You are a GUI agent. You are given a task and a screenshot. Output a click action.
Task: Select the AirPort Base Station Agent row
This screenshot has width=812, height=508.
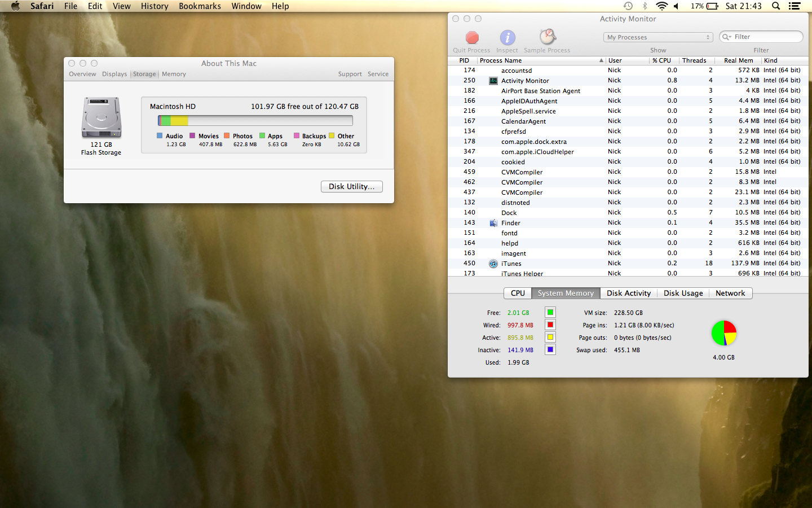(628, 91)
